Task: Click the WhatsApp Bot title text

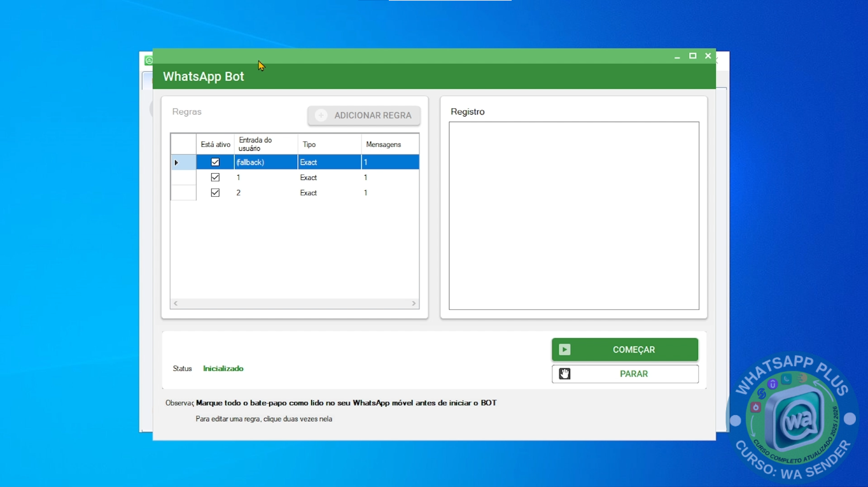Action: tap(204, 76)
